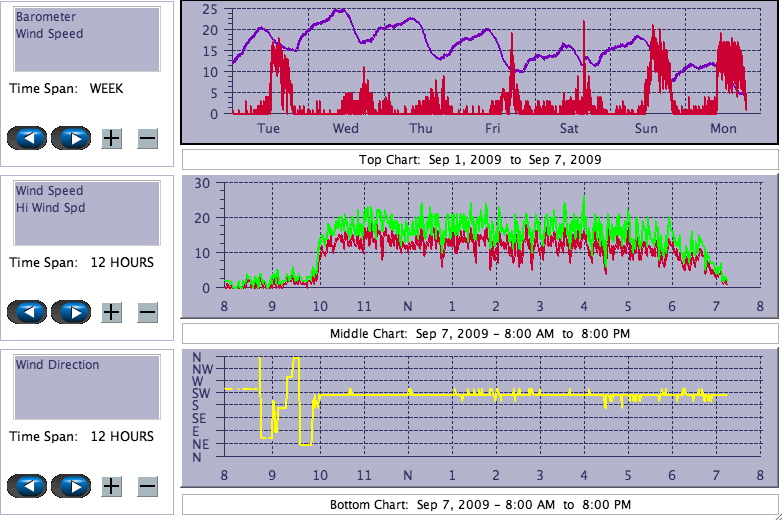Click the top chart's forward arrow button
The height and width of the screenshot is (520, 782).
[x=71, y=138]
